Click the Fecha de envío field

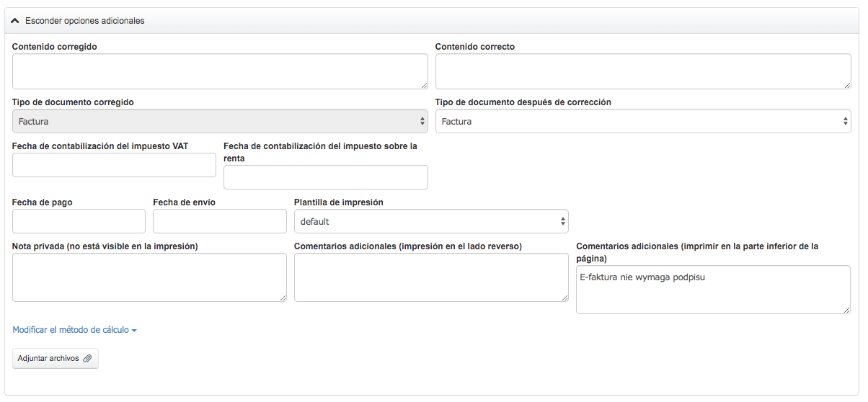point(219,221)
